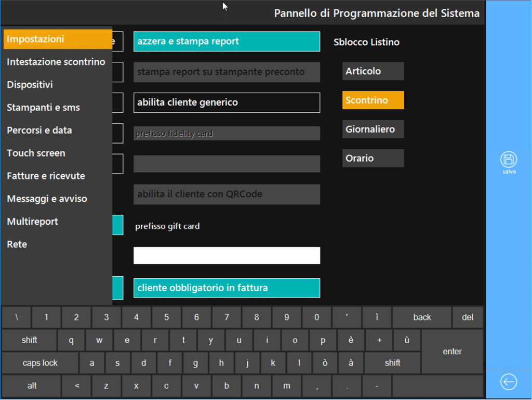Image resolution: width=532 pixels, height=400 pixels.
Task: Tap the less-than key
Action: coord(77,386)
